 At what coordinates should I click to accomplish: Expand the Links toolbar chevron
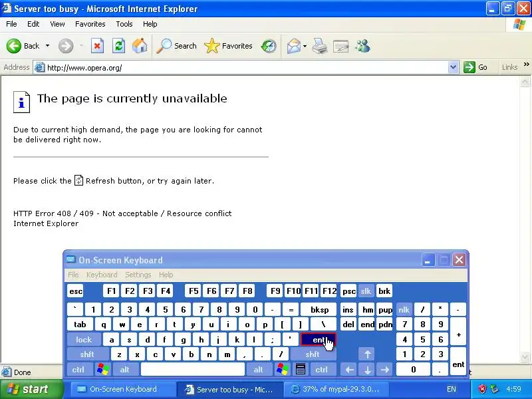coord(526,65)
